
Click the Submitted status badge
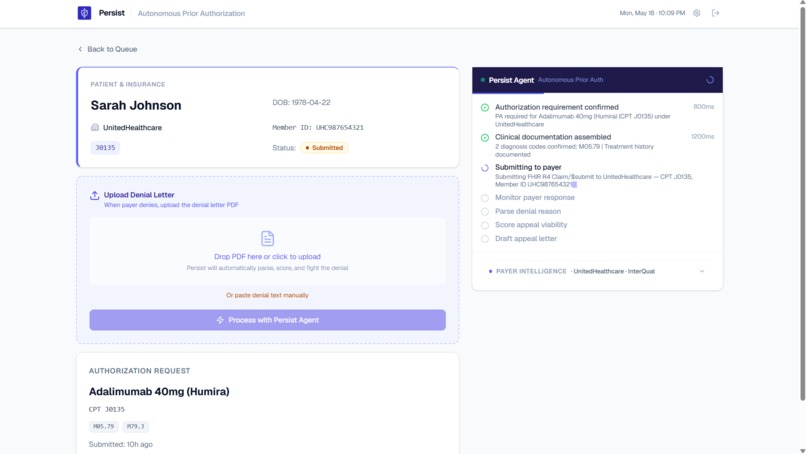click(324, 148)
